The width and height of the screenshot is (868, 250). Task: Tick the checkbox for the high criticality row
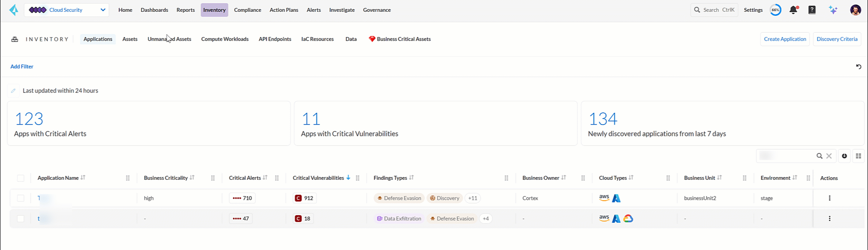(20, 198)
